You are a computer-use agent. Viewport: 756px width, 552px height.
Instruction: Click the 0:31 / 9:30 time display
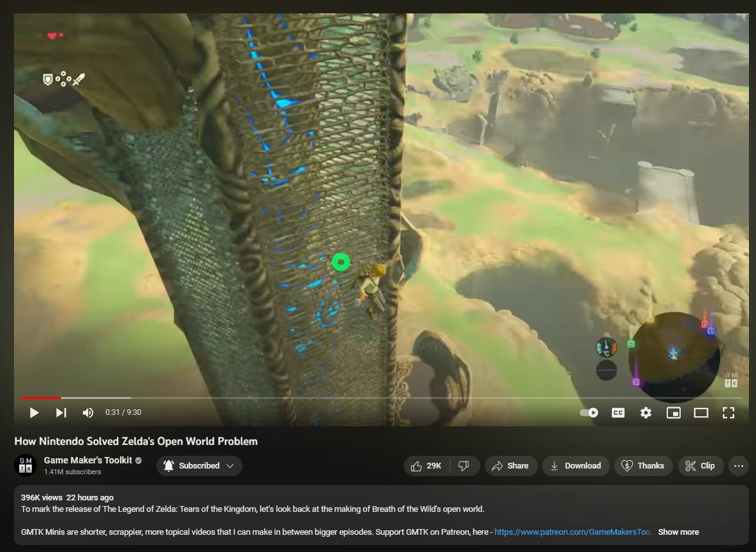(x=123, y=412)
